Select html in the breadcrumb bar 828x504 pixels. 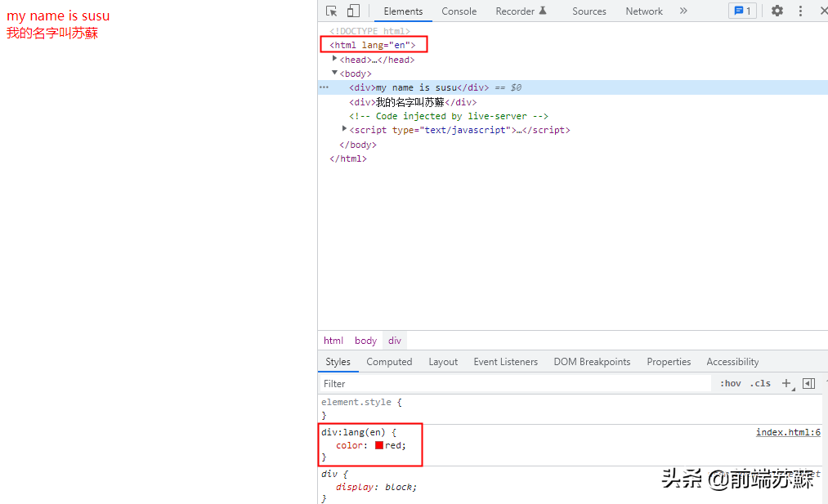pos(333,341)
